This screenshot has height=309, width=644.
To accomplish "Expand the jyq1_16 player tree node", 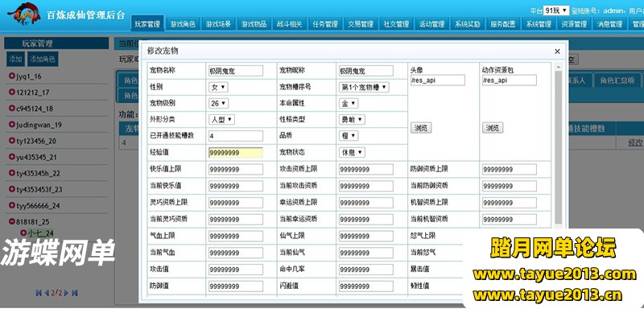I will 11,76.
